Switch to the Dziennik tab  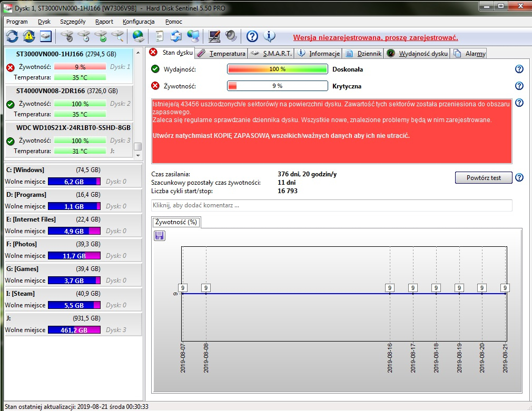(x=363, y=54)
